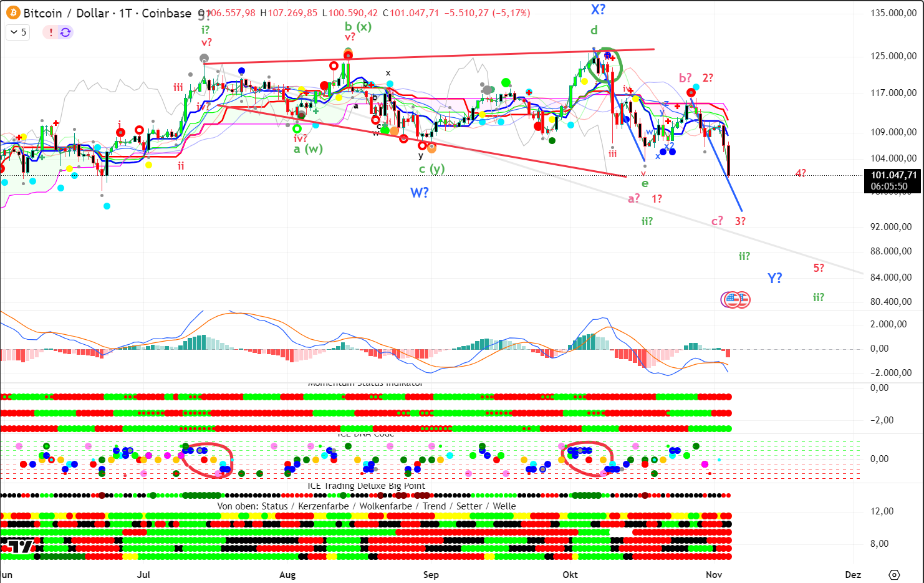
Task: Select the green ellipse drawing at October peak
Action: coord(605,65)
